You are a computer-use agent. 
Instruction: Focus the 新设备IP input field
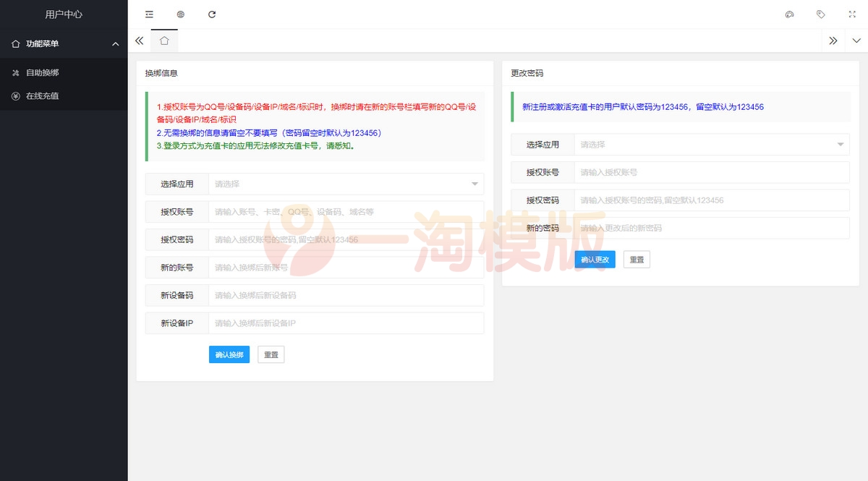(346, 323)
